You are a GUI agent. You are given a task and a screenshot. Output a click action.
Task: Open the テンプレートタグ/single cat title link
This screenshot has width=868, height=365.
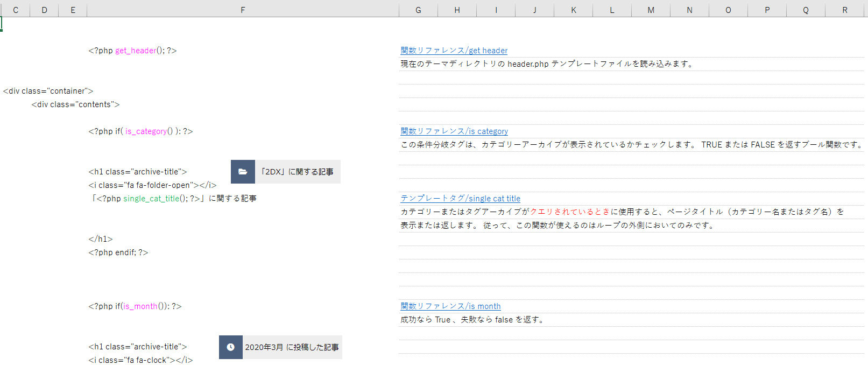pos(460,199)
